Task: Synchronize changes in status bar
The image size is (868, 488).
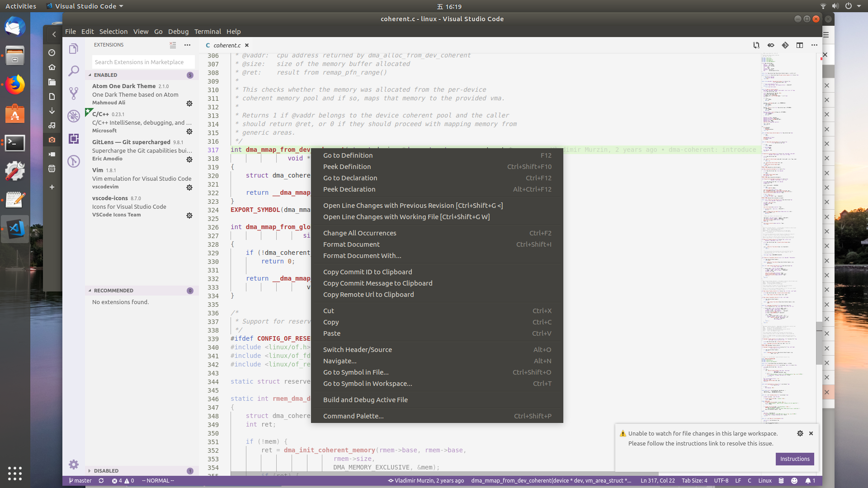Action: [101, 481]
